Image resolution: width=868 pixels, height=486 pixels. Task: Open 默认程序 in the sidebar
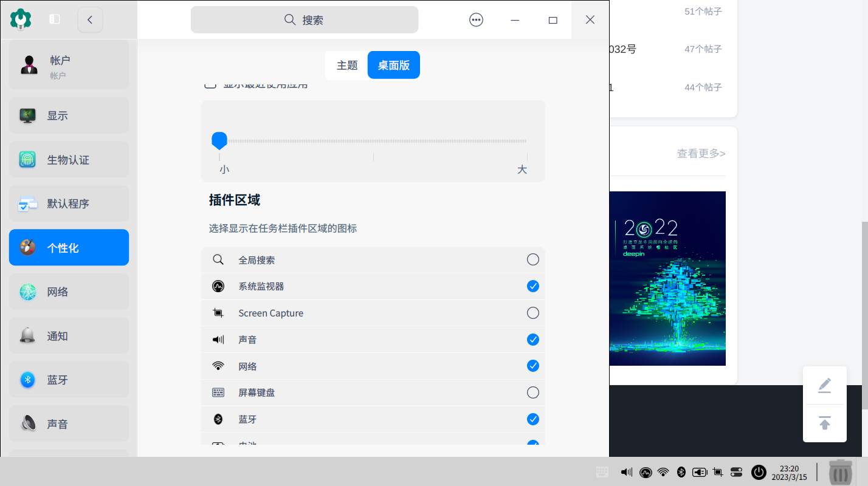(69, 204)
